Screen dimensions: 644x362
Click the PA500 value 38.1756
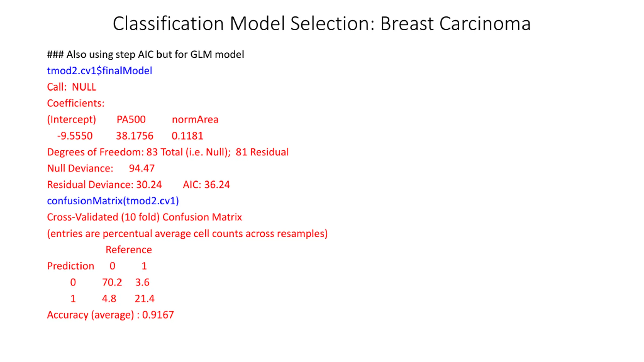[135, 136]
